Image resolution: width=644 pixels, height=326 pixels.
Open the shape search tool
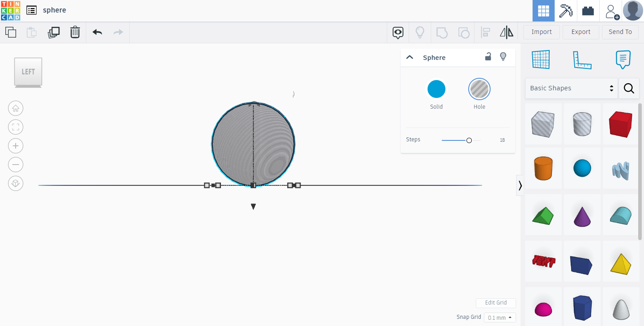click(629, 88)
